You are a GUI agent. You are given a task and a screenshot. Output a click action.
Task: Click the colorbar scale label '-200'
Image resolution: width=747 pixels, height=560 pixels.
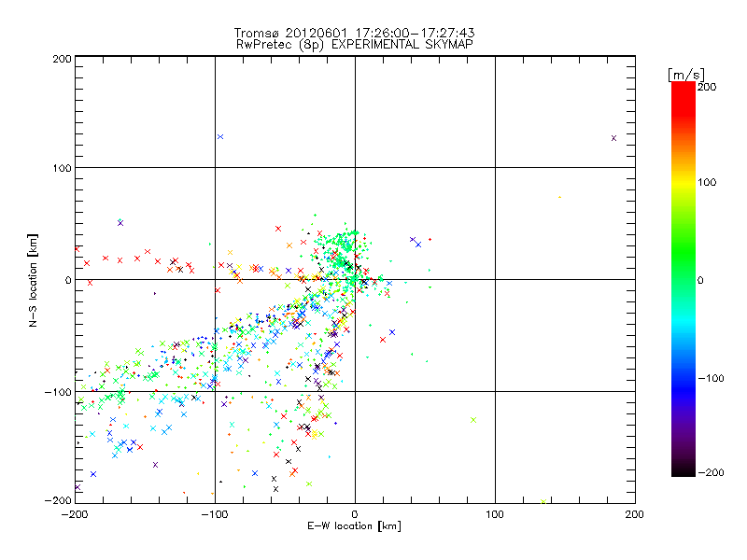pyautogui.click(x=711, y=473)
